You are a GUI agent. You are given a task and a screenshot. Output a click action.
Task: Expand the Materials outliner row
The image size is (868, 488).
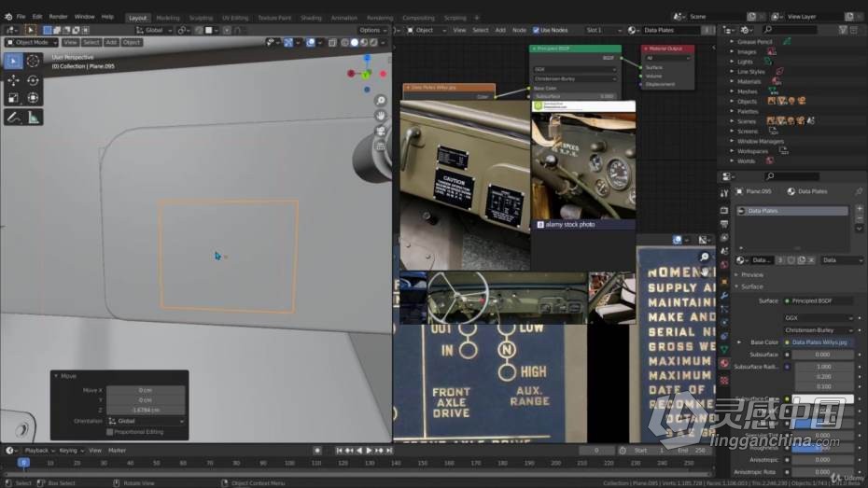tap(732, 81)
